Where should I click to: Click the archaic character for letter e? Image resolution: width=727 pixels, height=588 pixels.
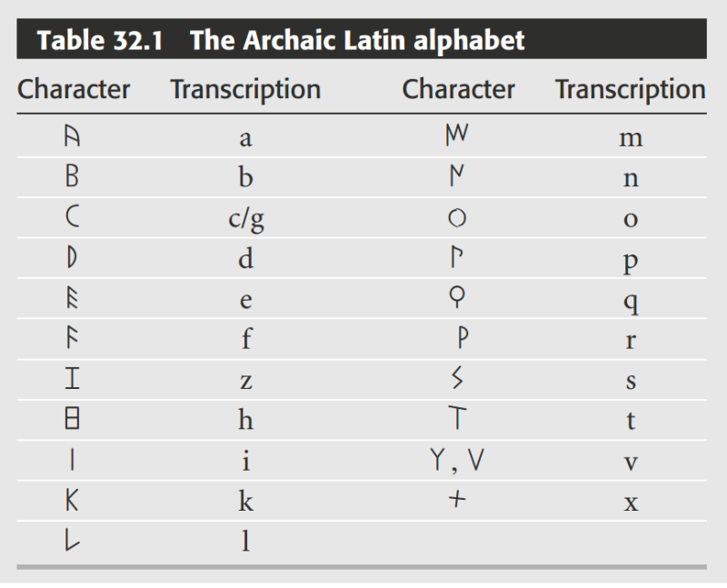coord(73,300)
